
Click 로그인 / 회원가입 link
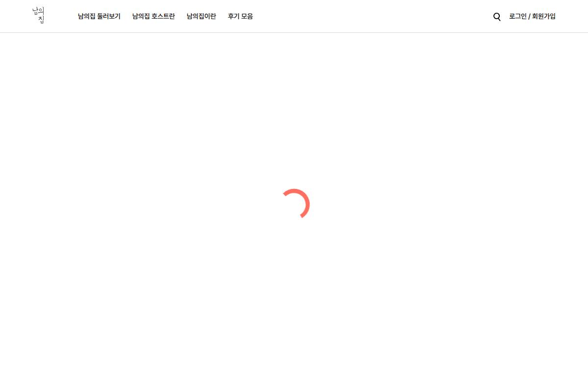(532, 16)
